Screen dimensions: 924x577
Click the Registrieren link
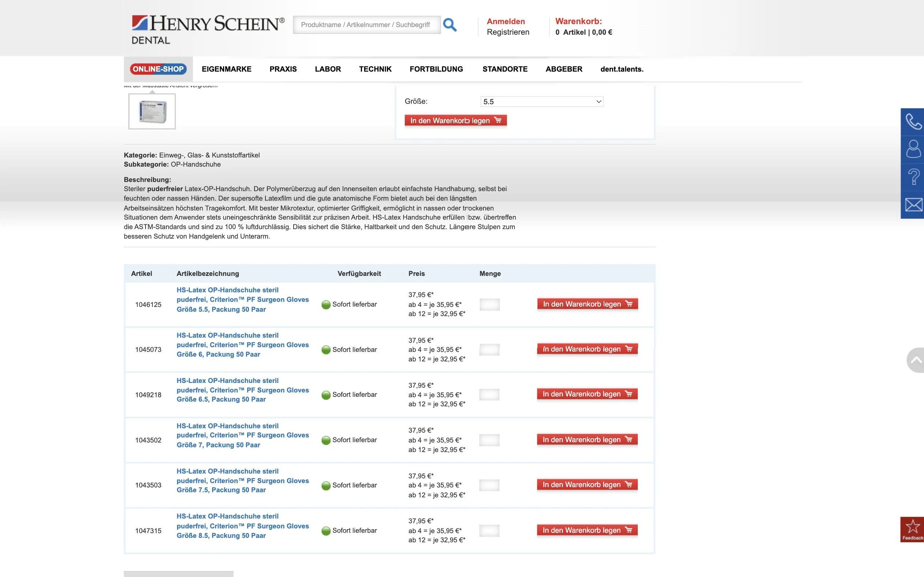coord(508,32)
